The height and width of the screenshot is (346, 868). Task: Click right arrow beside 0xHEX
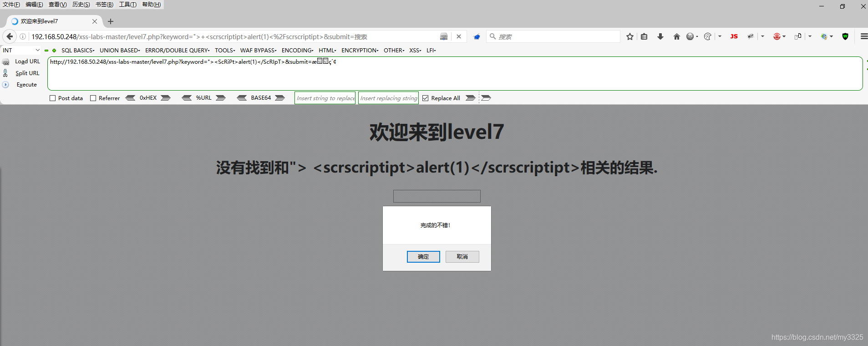click(166, 98)
